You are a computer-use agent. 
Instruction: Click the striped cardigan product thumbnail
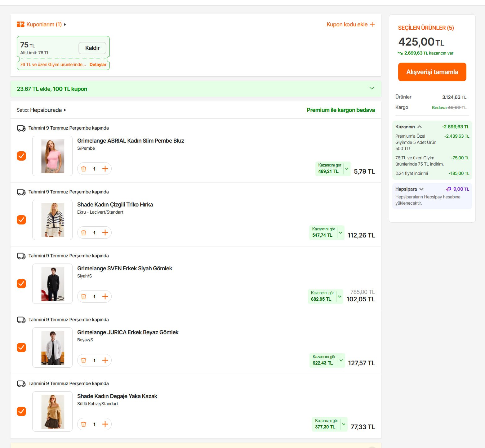pos(52,220)
